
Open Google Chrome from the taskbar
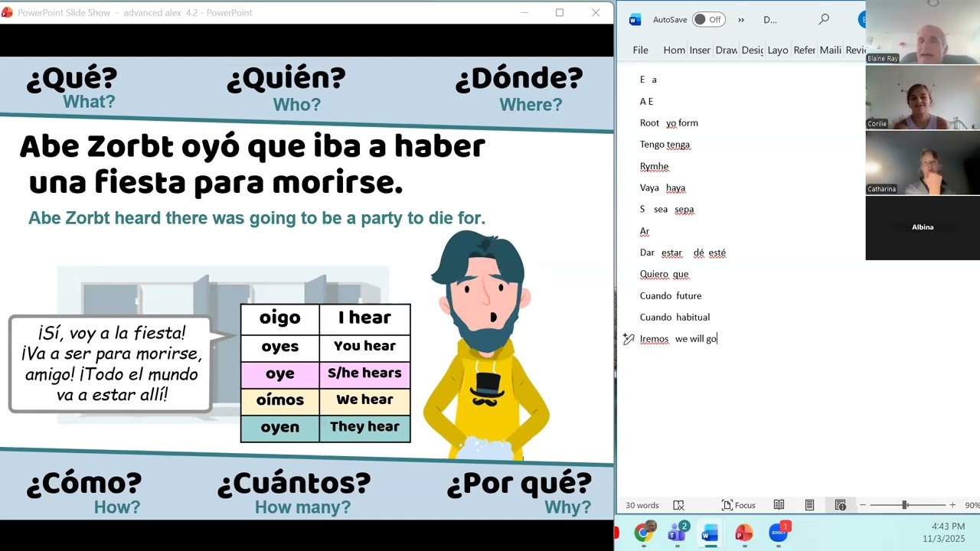click(644, 532)
